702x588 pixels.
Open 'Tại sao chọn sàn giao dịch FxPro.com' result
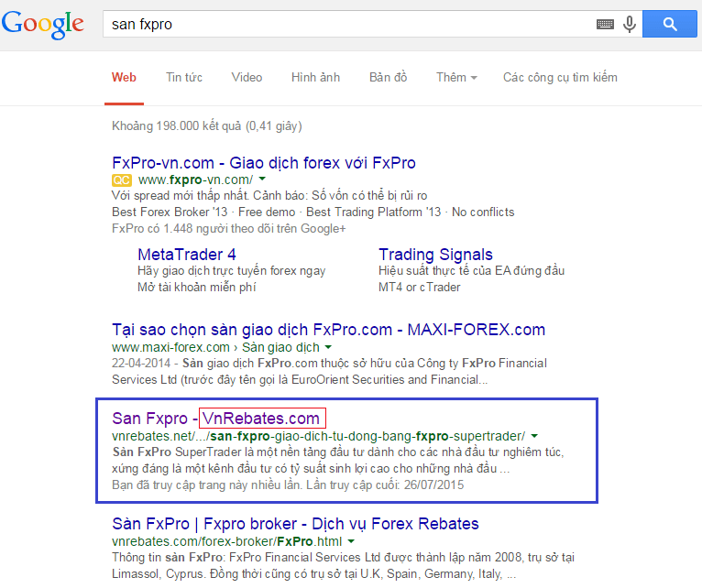tap(329, 330)
